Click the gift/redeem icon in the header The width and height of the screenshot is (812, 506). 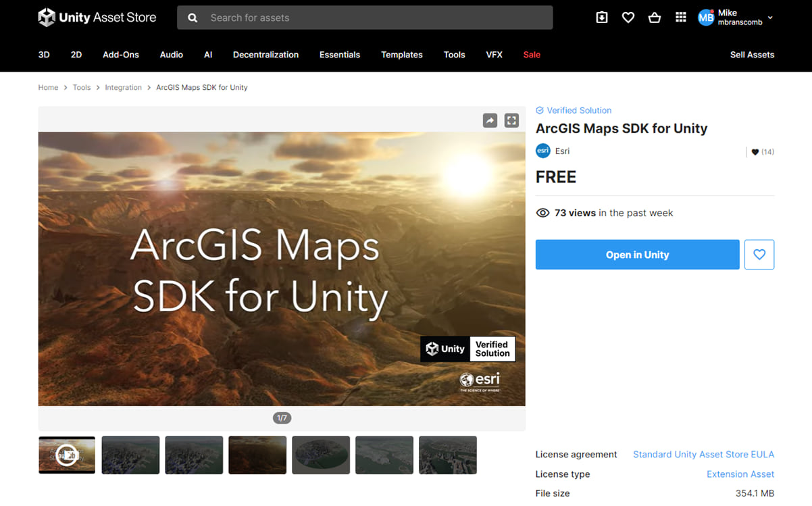click(x=601, y=18)
